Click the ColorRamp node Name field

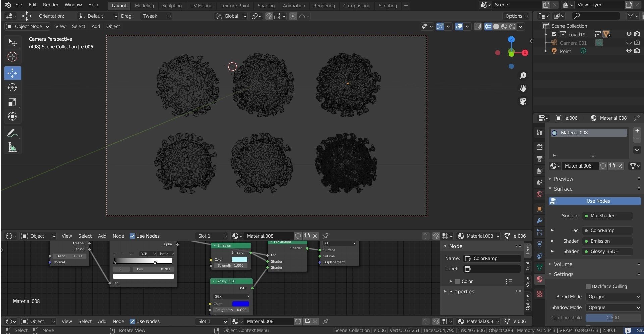click(x=492, y=258)
